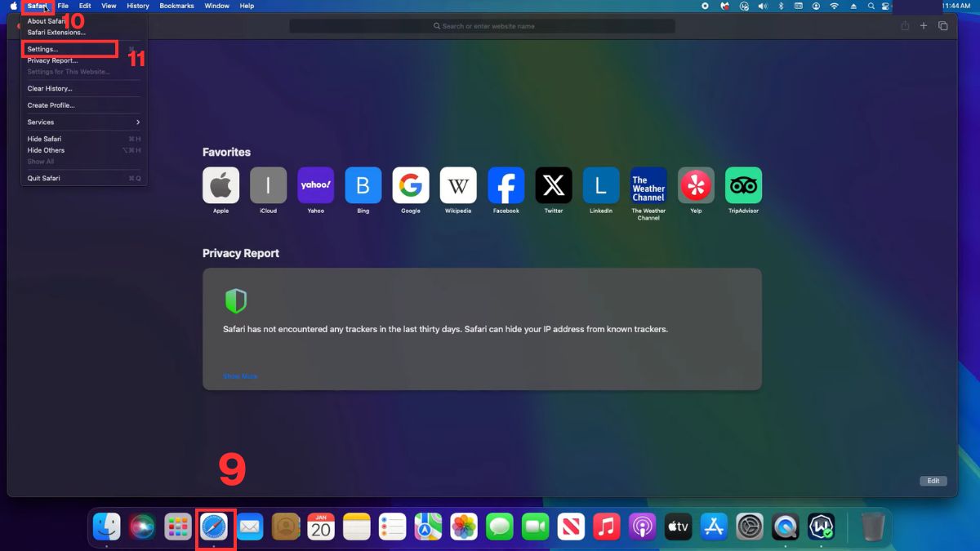Image resolution: width=980 pixels, height=551 pixels.
Task: Show tab overview icon
Action: click(x=943, y=26)
